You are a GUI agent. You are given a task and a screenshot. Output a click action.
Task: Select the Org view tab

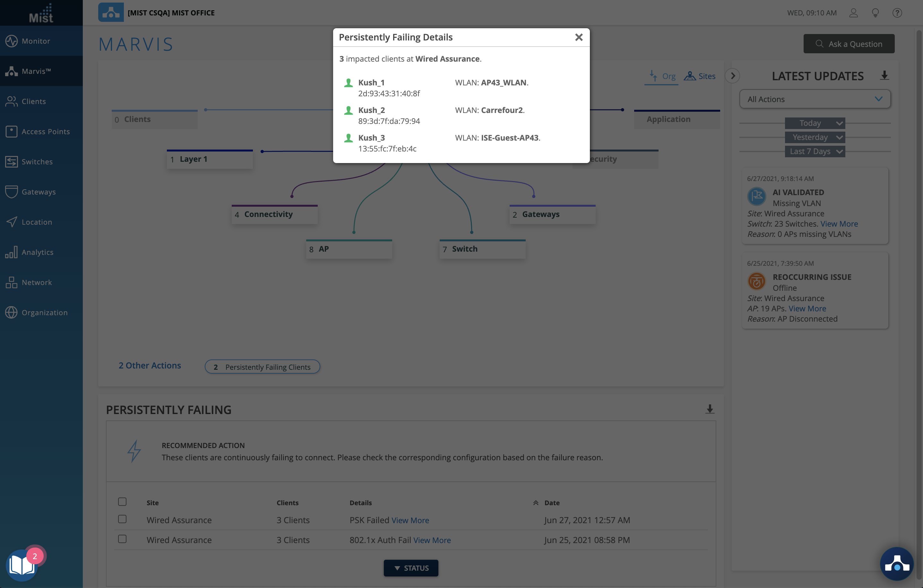pos(662,76)
